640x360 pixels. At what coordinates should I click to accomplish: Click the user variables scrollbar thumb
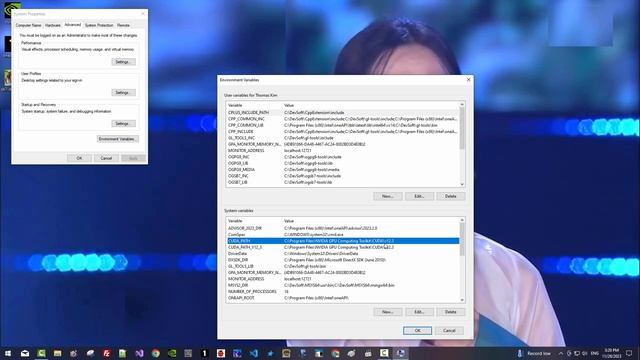(x=462, y=128)
